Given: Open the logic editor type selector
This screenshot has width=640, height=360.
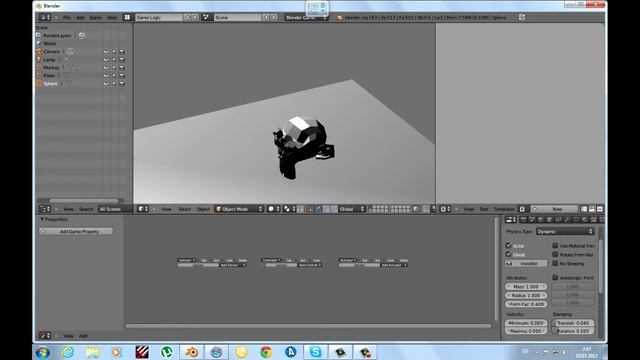Looking at the screenshot, I should pos(44,336).
